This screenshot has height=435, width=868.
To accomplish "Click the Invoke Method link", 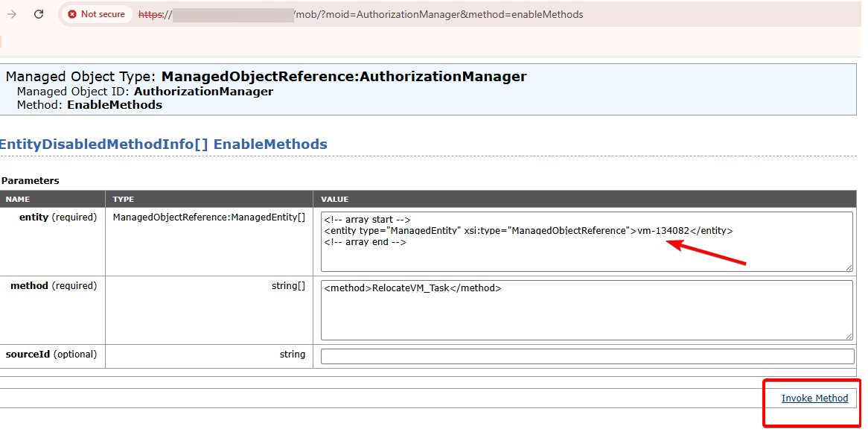I will 814,399.
